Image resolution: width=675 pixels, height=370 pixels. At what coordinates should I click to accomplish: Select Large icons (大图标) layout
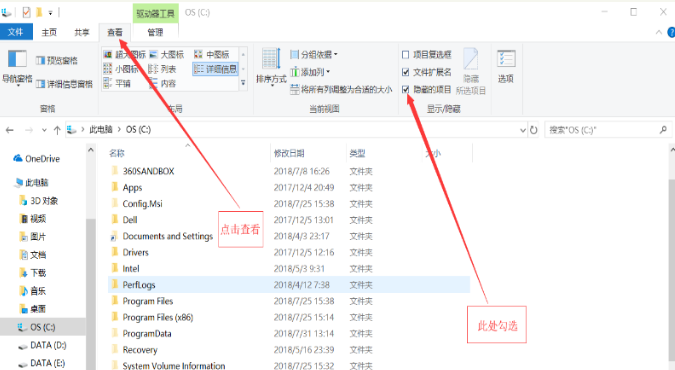[x=167, y=55]
